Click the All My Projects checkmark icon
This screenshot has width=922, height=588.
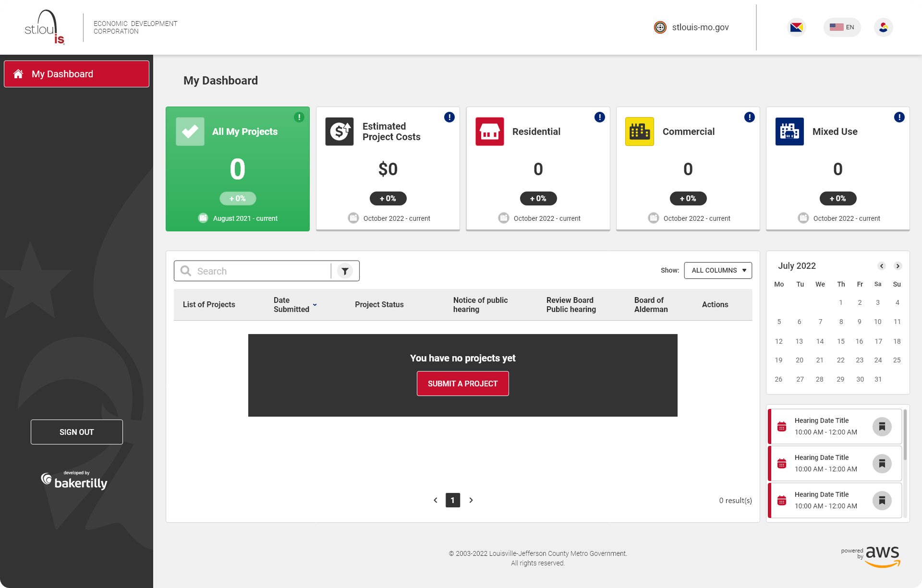[x=190, y=132]
